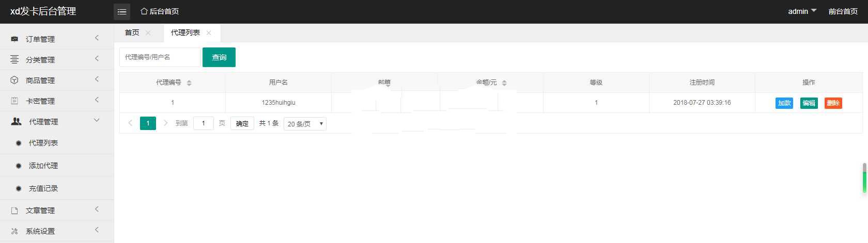Click the 卡密管理 card icon

(14, 101)
